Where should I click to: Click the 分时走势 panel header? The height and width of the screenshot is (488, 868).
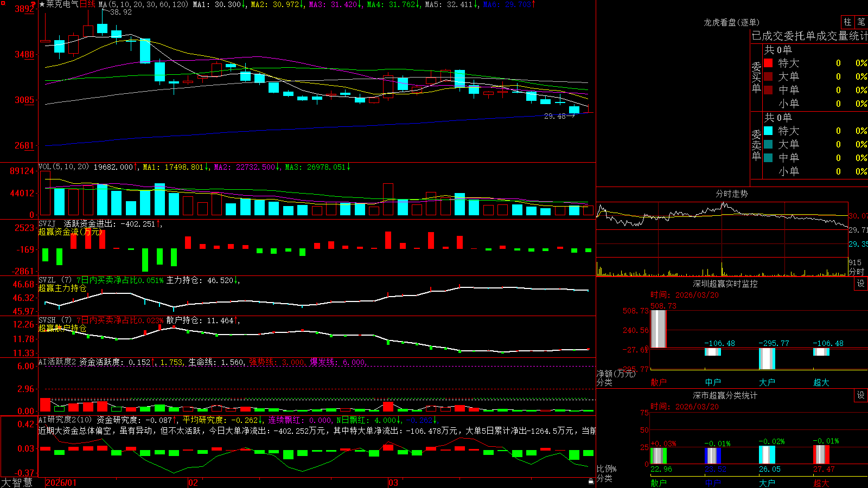click(x=731, y=194)
